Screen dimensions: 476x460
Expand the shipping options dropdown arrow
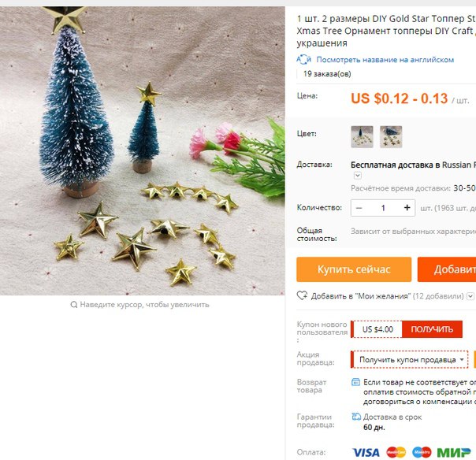click(x=358, y=176)
